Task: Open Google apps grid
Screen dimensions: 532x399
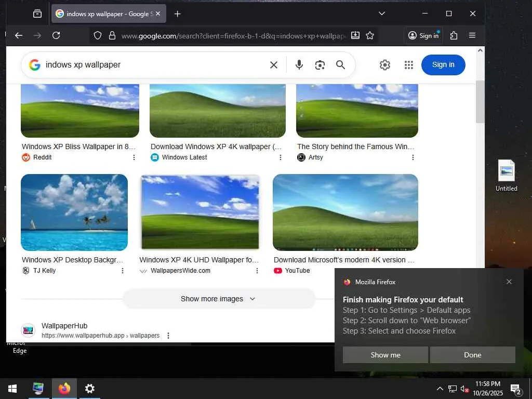Action: click(409, 65)
